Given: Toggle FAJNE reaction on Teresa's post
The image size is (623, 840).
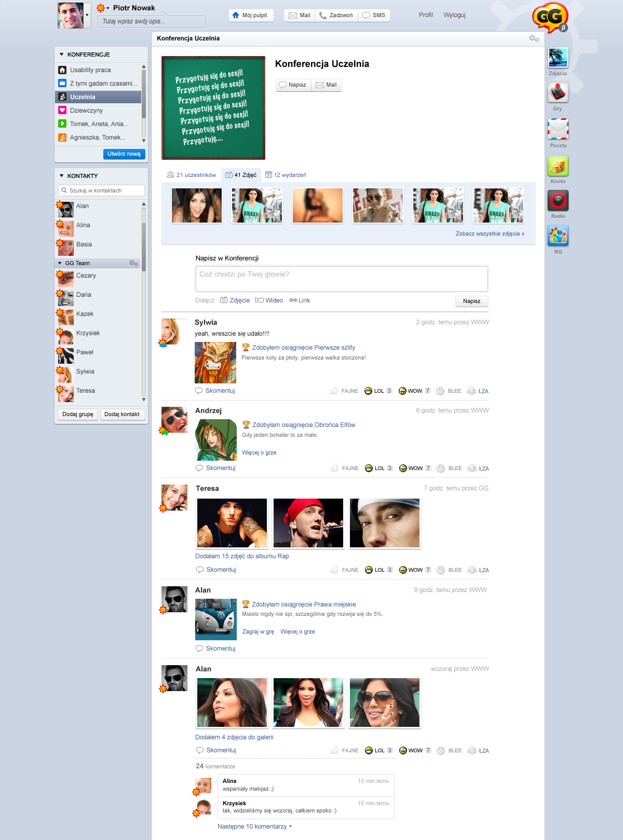Looking at the screenshot, I should pyautogui.click(x=345, y=570).
